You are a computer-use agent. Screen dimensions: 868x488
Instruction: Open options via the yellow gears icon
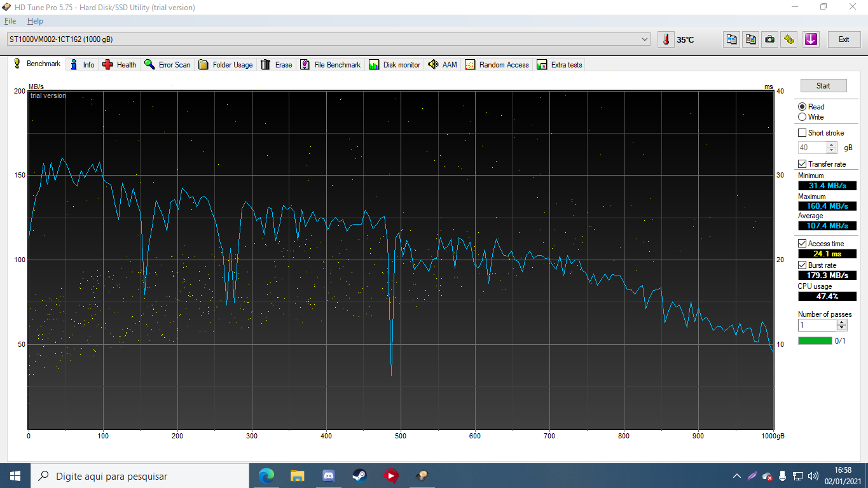[x=789, y=39]
